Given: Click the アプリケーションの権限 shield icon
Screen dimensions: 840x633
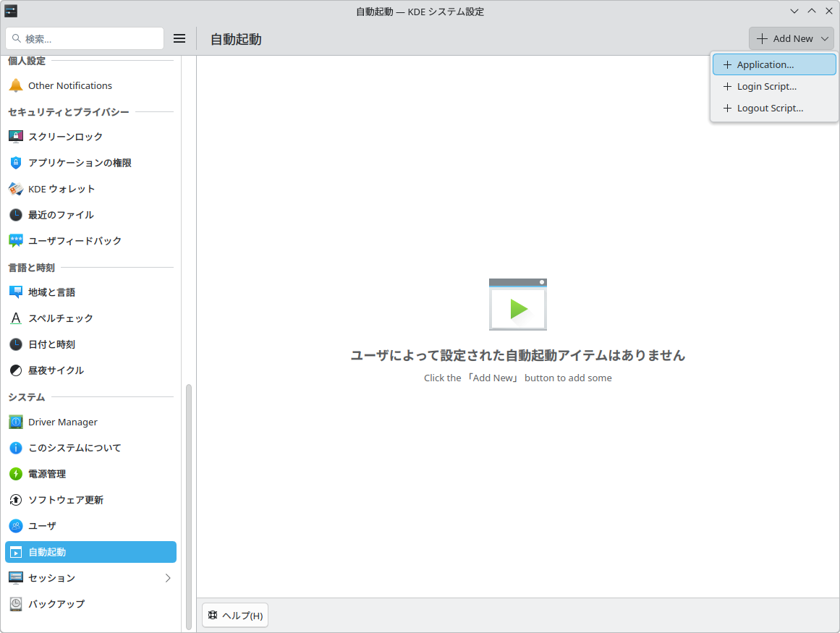Looking at the screenshot, I should (x=16, y=163).
